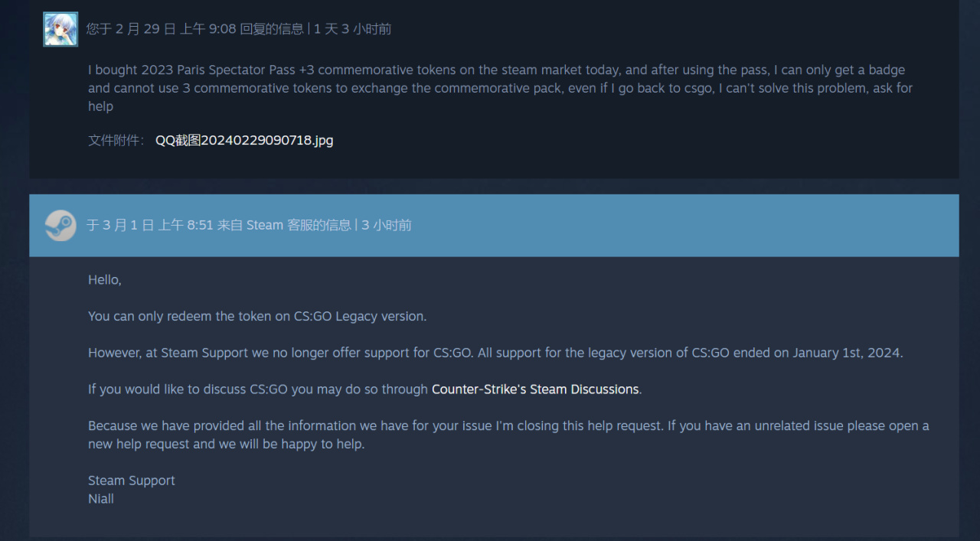Screen dimensions: 980x541
Task: Click the '1 天 3 小时前' relative time
Action: point(352,29)
